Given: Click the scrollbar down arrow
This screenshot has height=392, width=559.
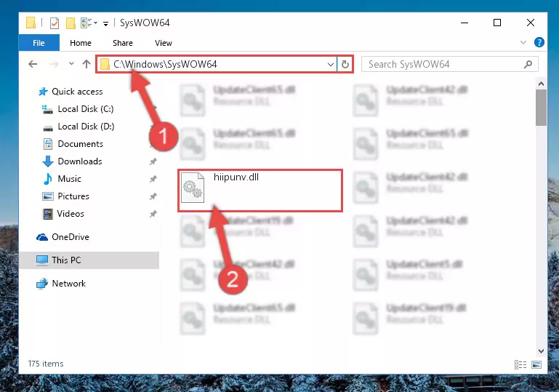Looking at the screenshot, I should coord(541,351).
